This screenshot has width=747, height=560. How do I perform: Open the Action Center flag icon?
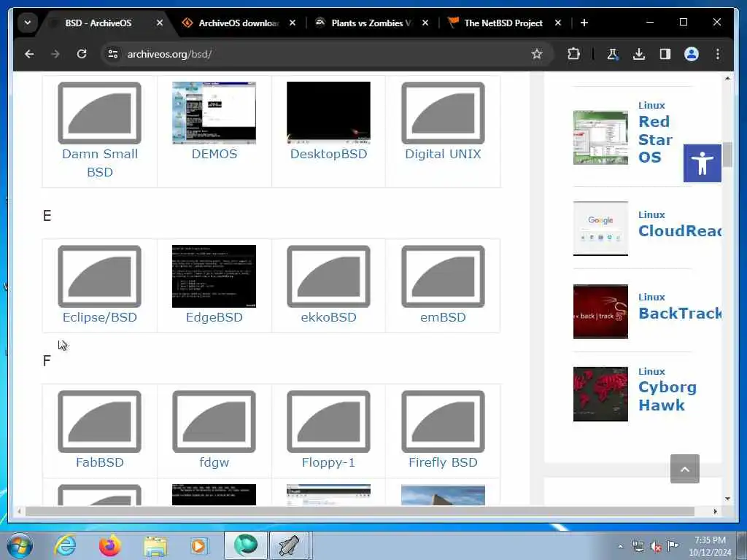click(x=673, y=546)
